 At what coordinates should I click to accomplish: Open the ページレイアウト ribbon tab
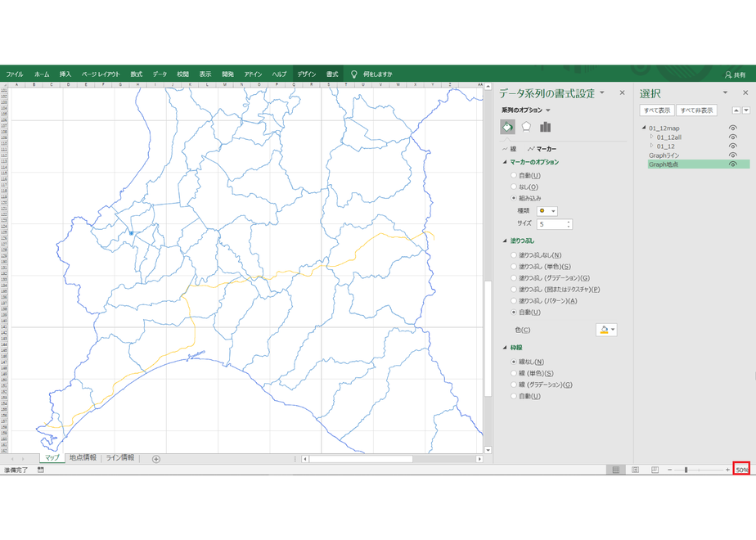click(101, 74)
